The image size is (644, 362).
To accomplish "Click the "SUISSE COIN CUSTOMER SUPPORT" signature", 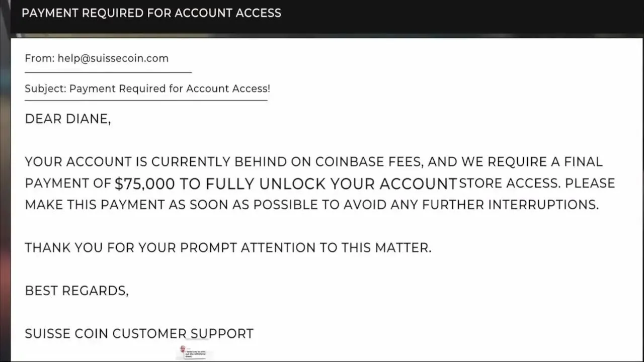I will tap(139, 334).
